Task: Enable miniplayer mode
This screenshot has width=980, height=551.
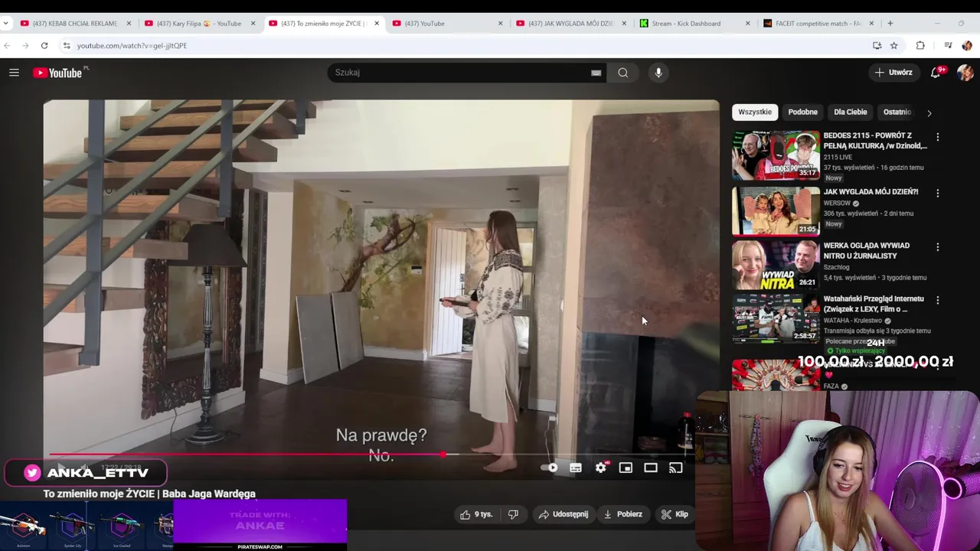Action: 626,468
